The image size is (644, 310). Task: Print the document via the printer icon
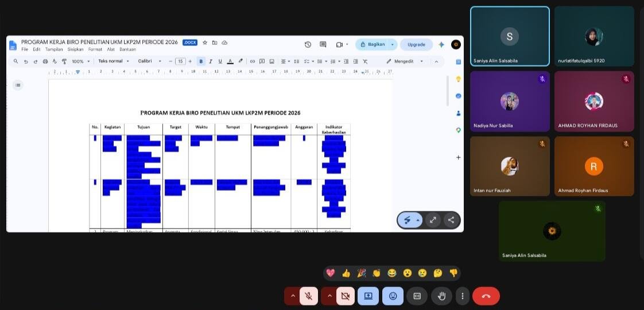45,61
